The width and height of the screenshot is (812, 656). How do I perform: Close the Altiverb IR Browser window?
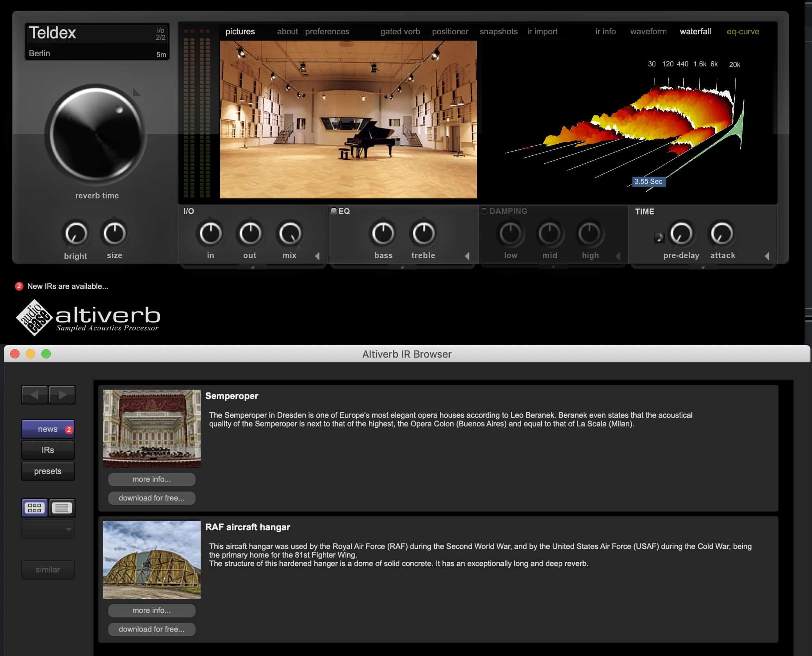[15, 354]
